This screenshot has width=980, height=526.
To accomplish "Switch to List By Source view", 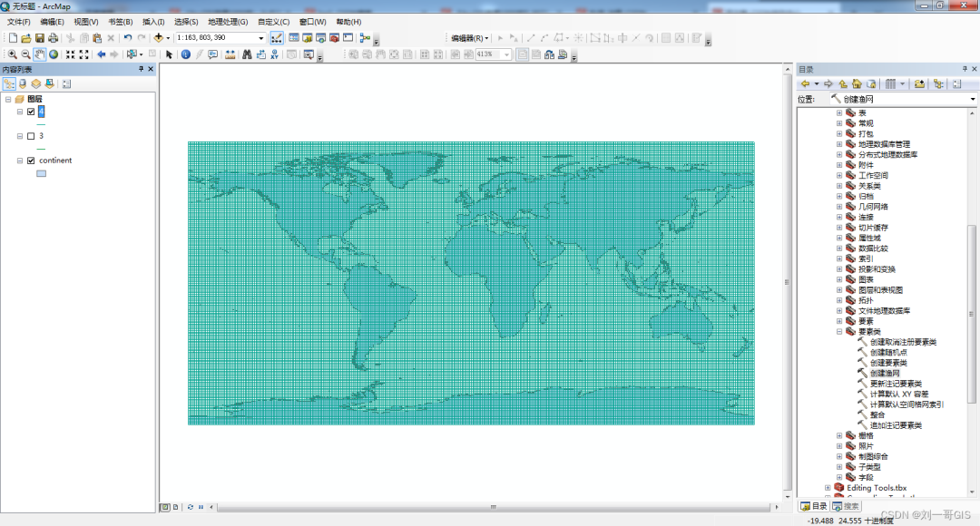I will 23,83.
